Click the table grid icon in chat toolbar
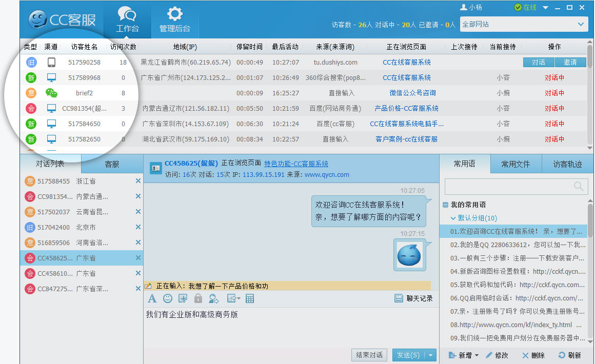The image size is (595, 364). pyautogui.click(x=250, y=298)
